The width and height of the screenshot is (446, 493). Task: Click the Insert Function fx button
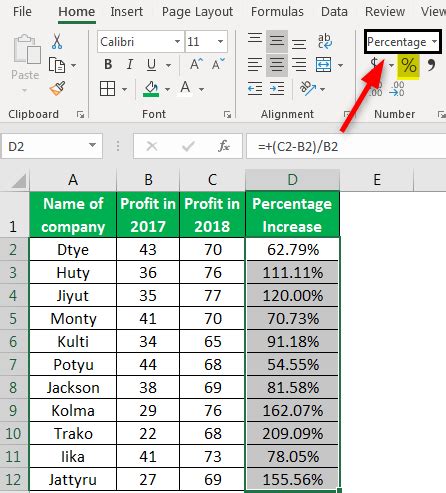[224, 146]
